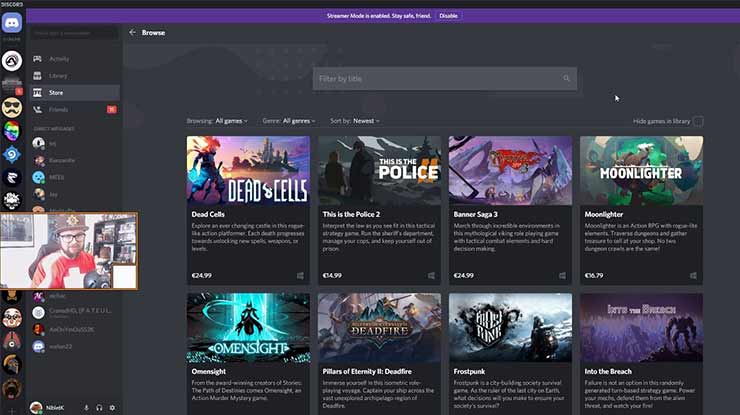The width and height of the screenshot is (740, 415).
Task: Click the €14.99 price text
Action: tap(332, 276)
